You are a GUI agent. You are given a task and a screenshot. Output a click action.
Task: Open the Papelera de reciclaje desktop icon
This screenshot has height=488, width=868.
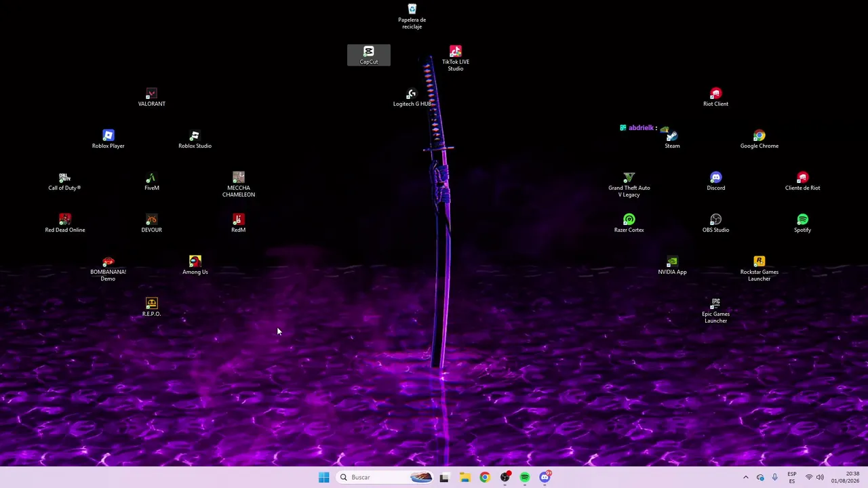coord(412,16)
